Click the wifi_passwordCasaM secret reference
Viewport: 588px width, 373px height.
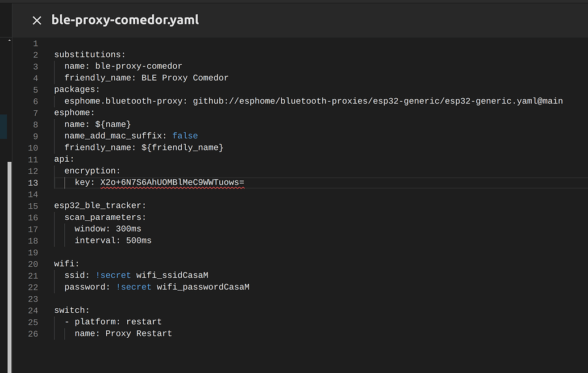point(203,287)
